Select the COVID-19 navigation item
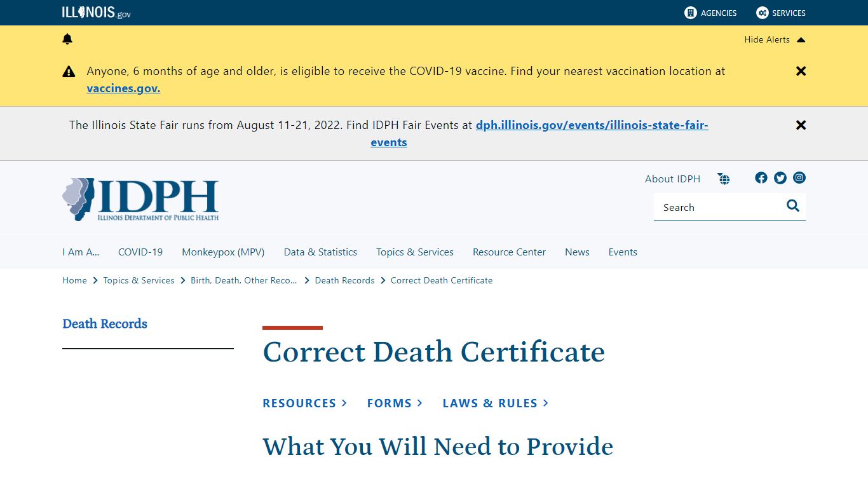Image resolution: width=868 pixels, height=488 pixels. point(140,252)
